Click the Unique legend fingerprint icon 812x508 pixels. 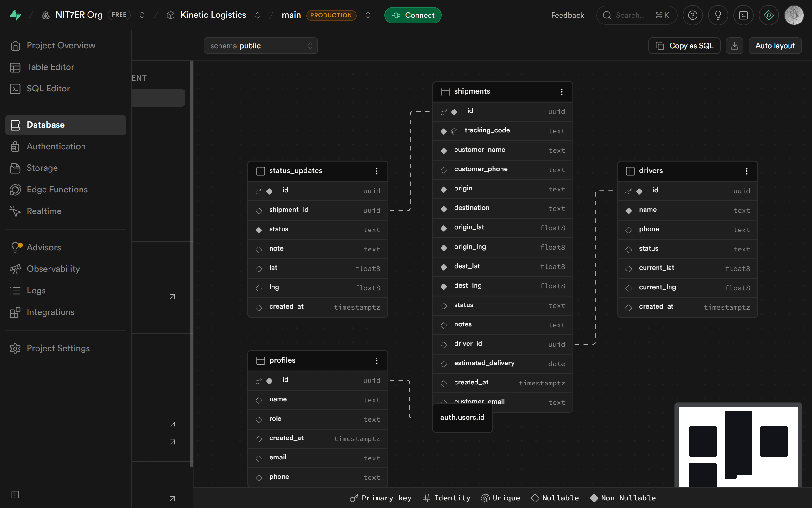pos(485,498)
